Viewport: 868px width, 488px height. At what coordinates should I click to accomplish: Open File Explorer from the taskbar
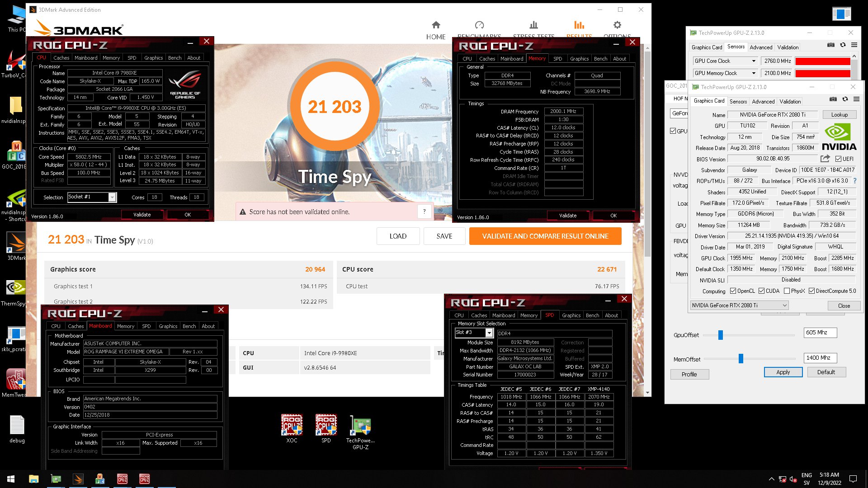[33, 479]
